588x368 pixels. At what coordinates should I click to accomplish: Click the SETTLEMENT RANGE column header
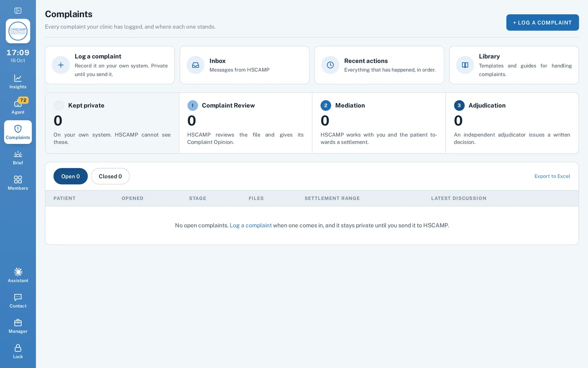[332, 198]
